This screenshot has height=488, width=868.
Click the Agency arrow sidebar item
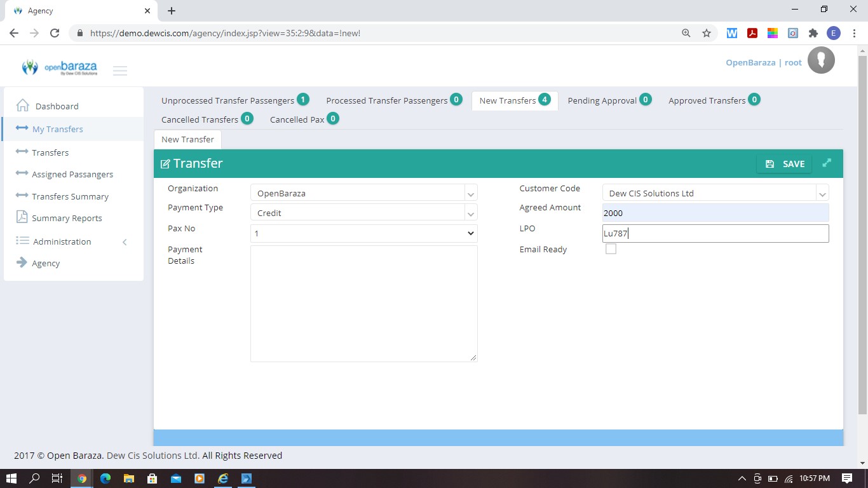pos(46,263)
